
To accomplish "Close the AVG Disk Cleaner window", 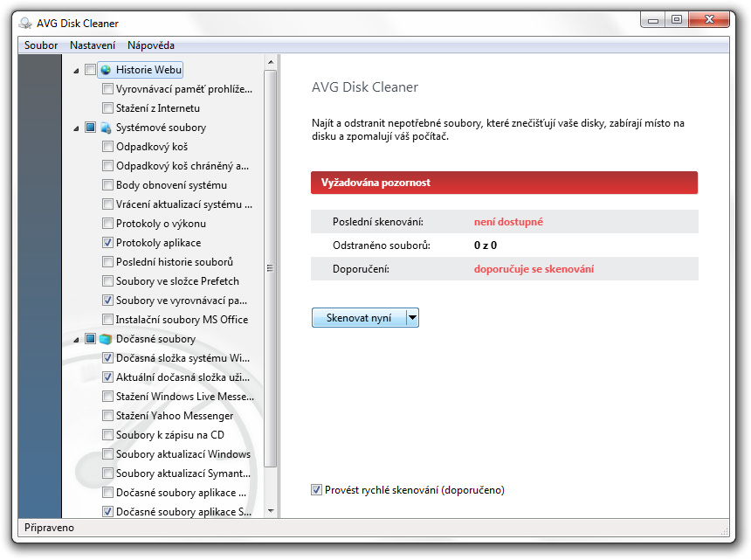I will (709, 19).
